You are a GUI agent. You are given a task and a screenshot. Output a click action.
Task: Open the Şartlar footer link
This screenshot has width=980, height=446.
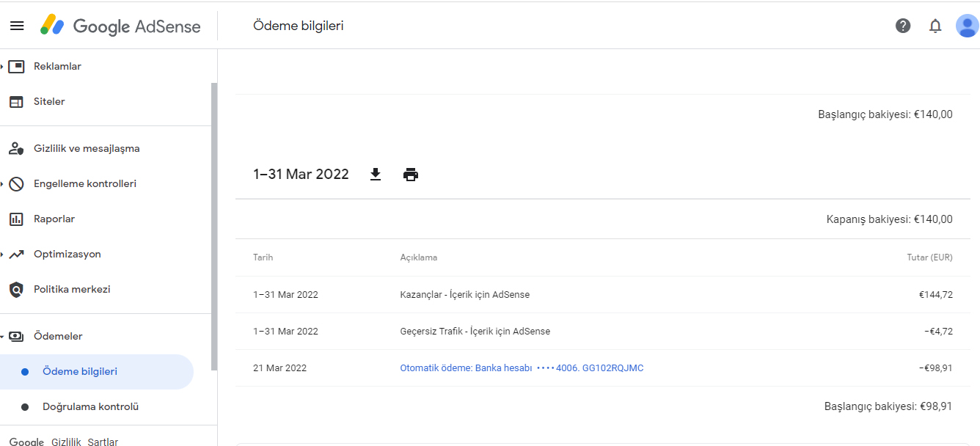103,442
